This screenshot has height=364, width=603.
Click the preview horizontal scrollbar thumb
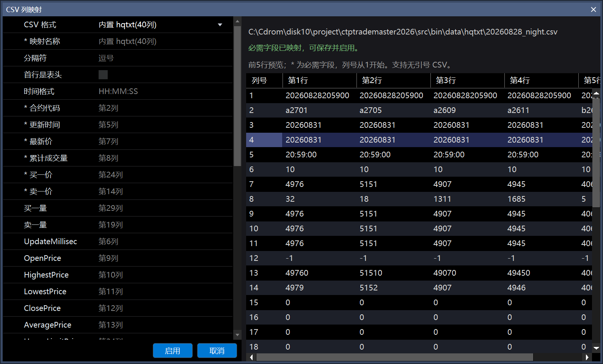point(394,357)
